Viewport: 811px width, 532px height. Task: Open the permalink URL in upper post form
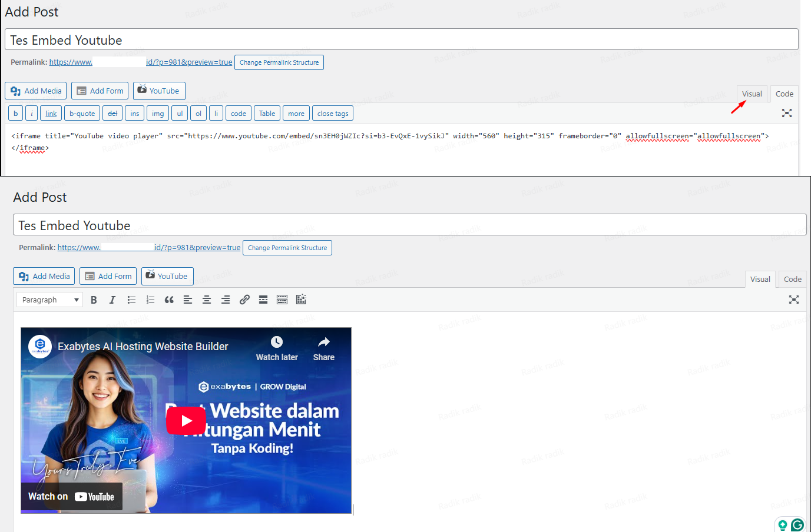point(141,62)
